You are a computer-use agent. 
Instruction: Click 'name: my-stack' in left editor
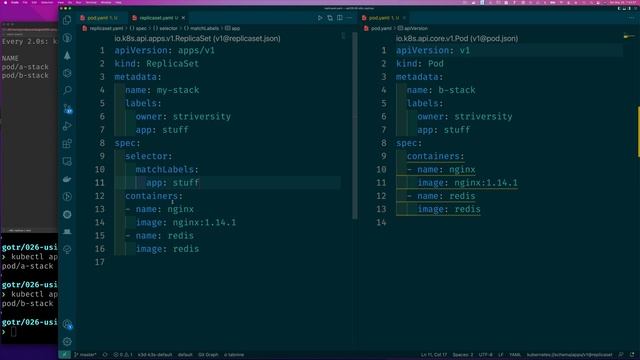(x=162, y=90)
